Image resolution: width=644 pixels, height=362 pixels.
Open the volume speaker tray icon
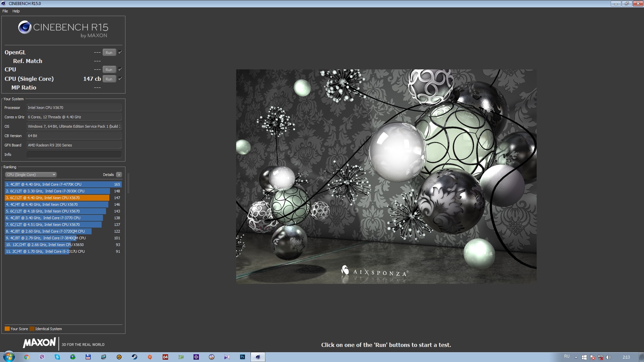(x=608, y=357)
